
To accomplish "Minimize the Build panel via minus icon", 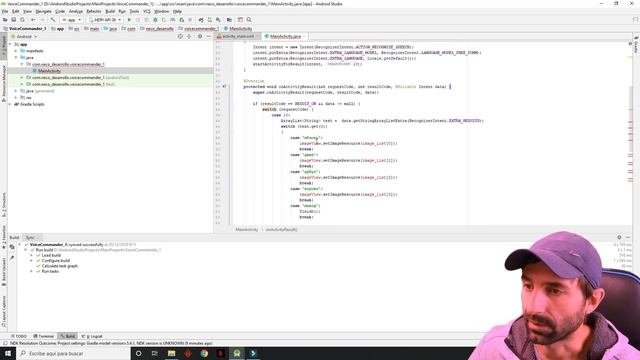I will 628,237.
